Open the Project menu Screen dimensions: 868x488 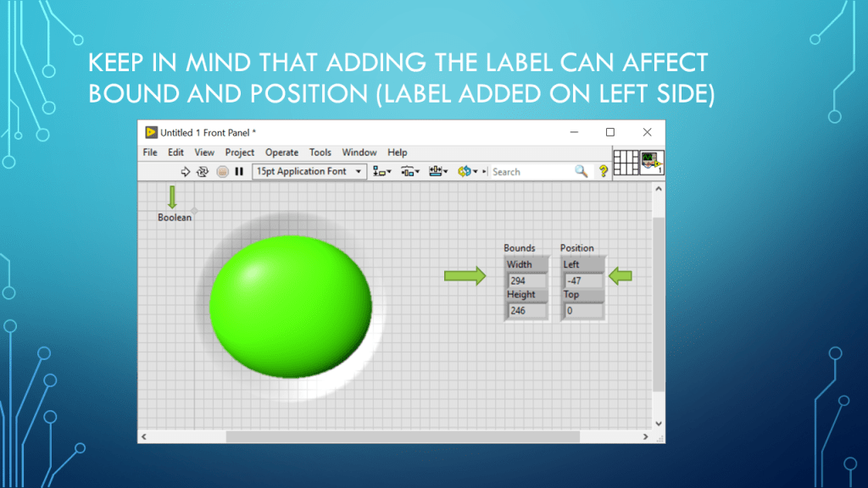pos(239,152)
